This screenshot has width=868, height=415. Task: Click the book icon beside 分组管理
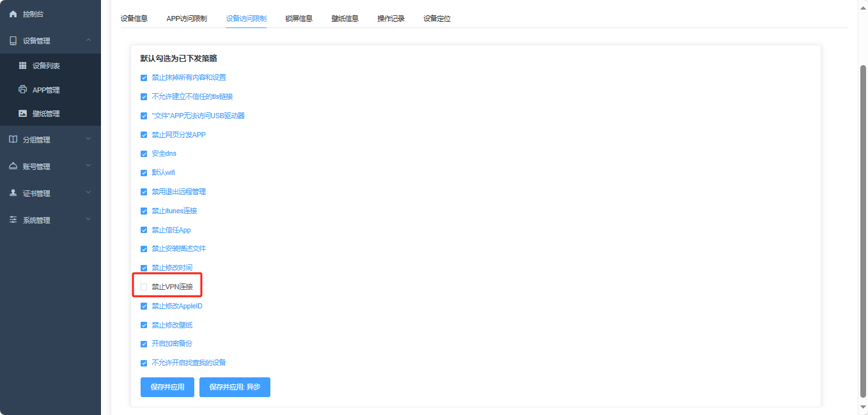click(13, 139)
